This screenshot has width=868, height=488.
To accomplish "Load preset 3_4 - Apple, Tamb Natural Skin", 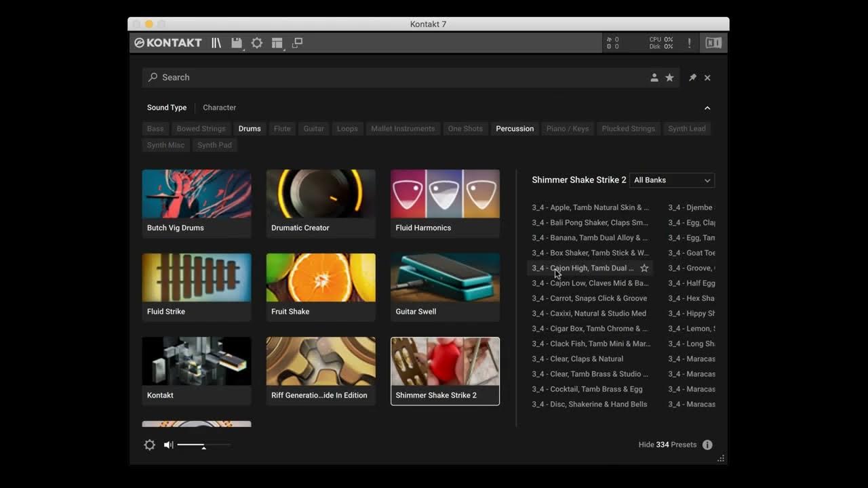I will tap(590, 207).
